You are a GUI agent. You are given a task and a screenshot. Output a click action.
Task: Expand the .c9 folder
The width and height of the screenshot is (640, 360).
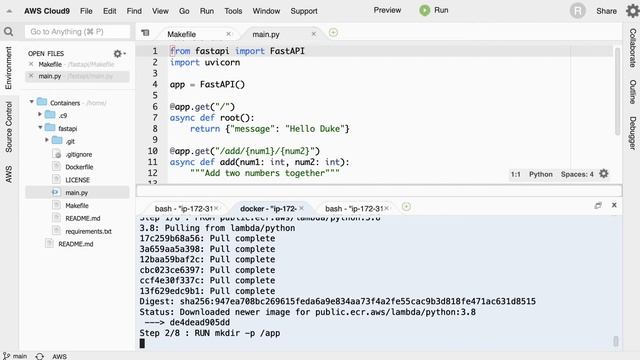pos(40,114)
